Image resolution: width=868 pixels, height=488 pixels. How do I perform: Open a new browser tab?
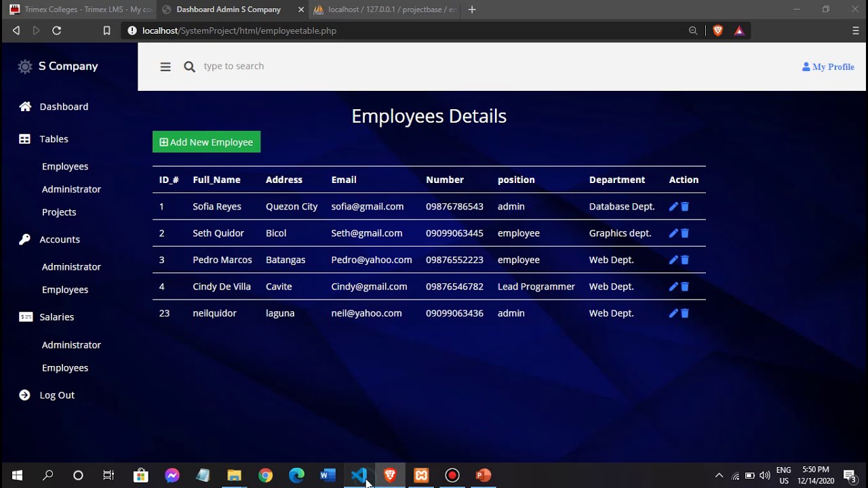(472, 9)
